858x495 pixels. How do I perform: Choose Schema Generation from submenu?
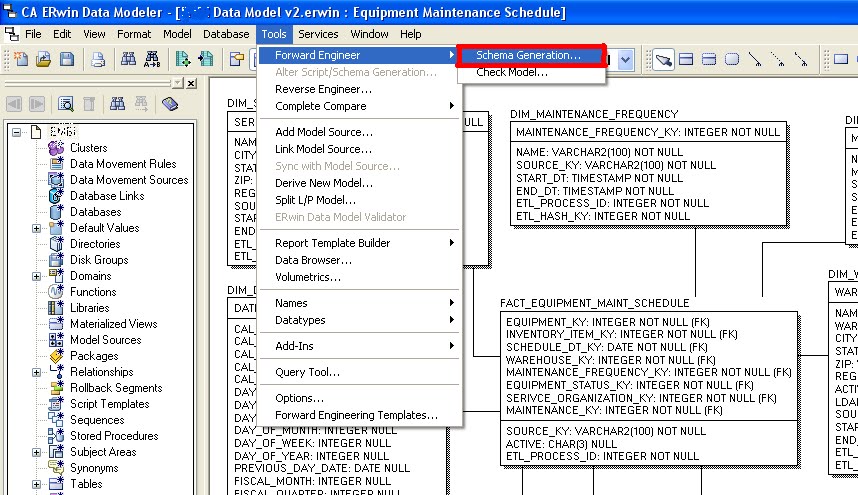click(x=529, y=55)
